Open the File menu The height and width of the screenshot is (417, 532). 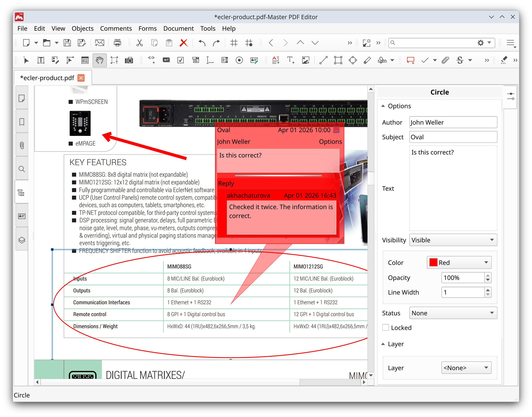tap(22, 28)
